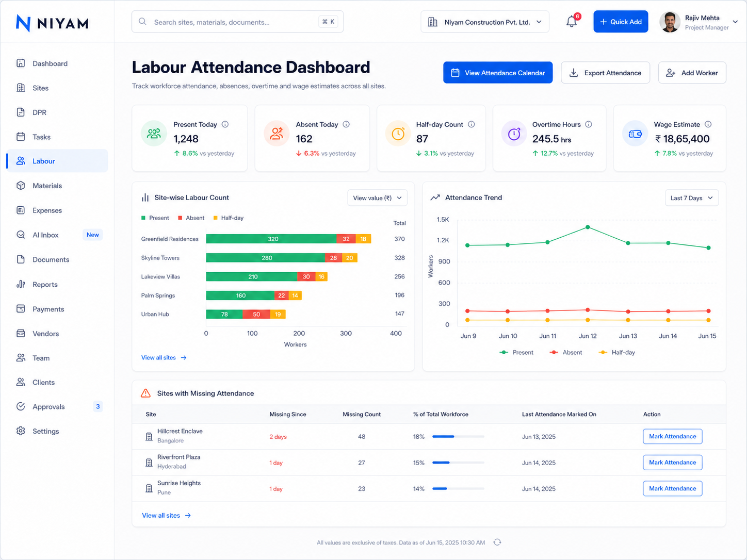Open Tasks in the sidebar
The height and width of the screenshot is (560, 747).
57,137
